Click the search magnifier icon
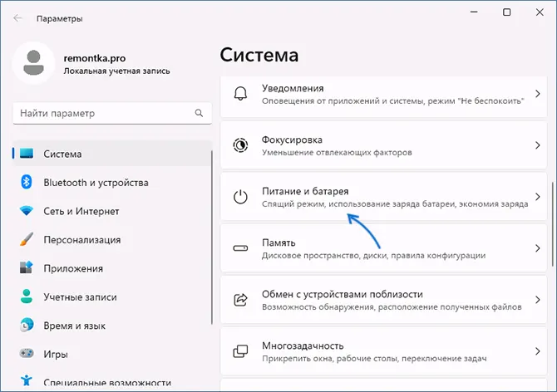This screenshot has width=557, height=392. 199,113
